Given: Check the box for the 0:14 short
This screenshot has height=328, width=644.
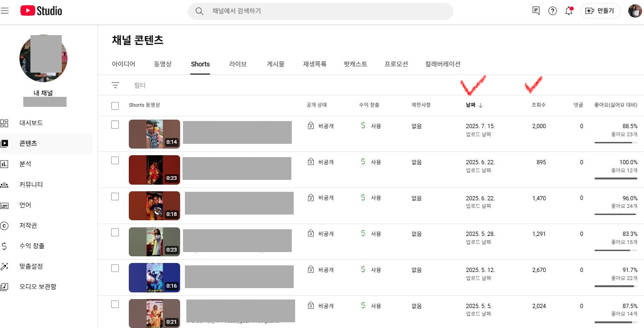Looking at the screenshot, I should click(115, 124).
